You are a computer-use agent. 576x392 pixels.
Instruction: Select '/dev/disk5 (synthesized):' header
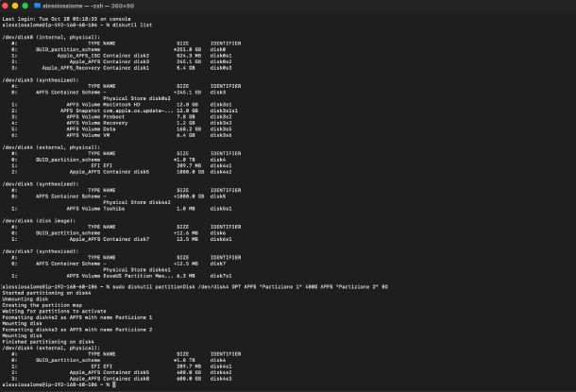coord(41,184)
